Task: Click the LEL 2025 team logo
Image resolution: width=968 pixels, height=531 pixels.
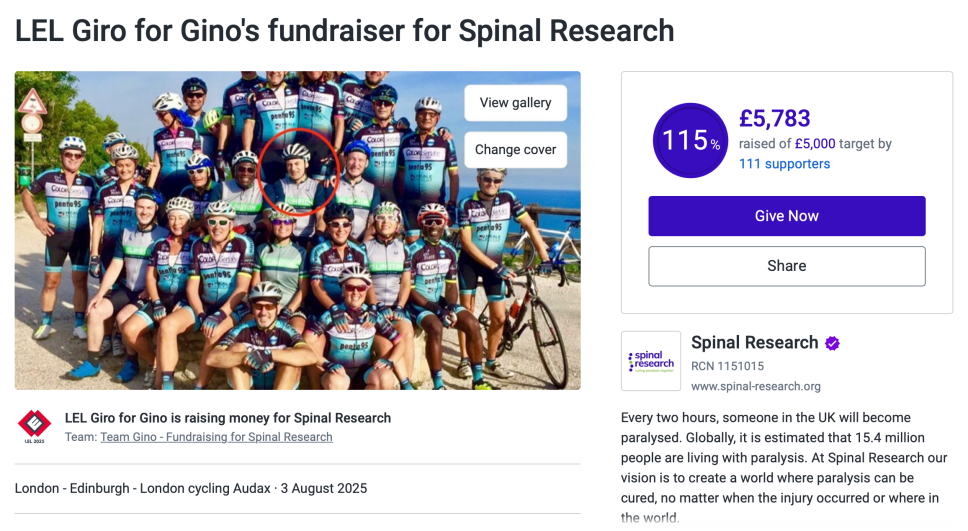Action: pos(34,427)
